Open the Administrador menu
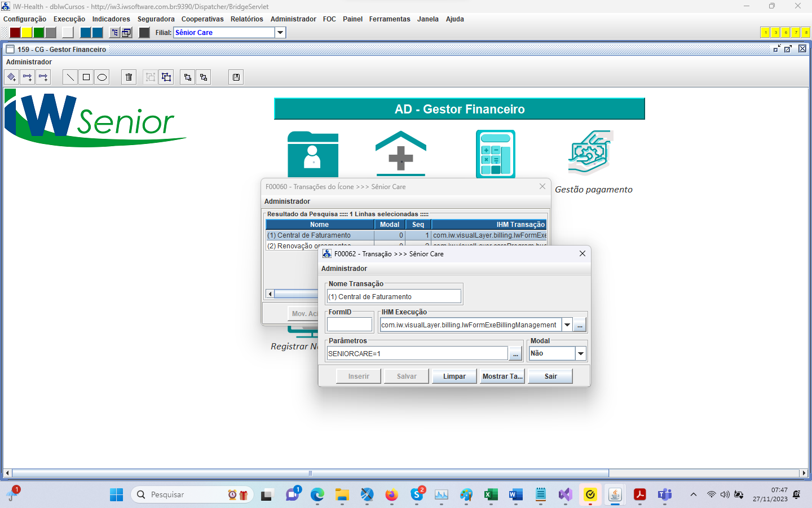 pos(293,19)
